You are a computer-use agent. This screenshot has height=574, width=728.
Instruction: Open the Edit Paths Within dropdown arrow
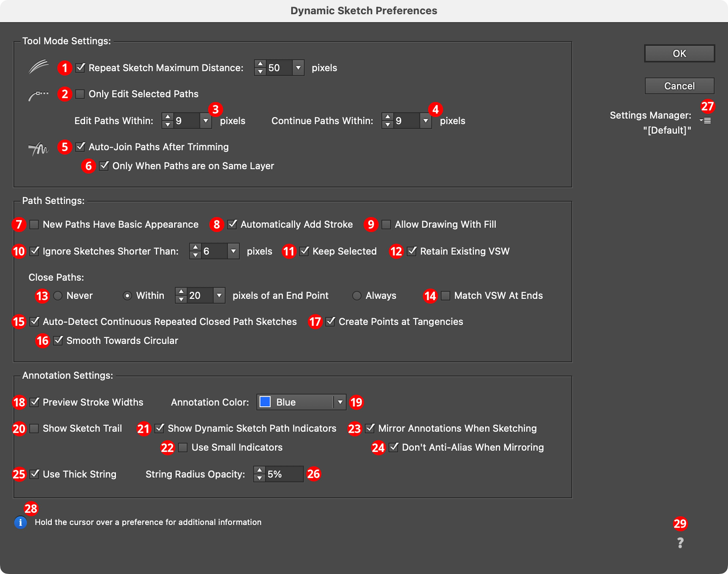pos(206,121)
